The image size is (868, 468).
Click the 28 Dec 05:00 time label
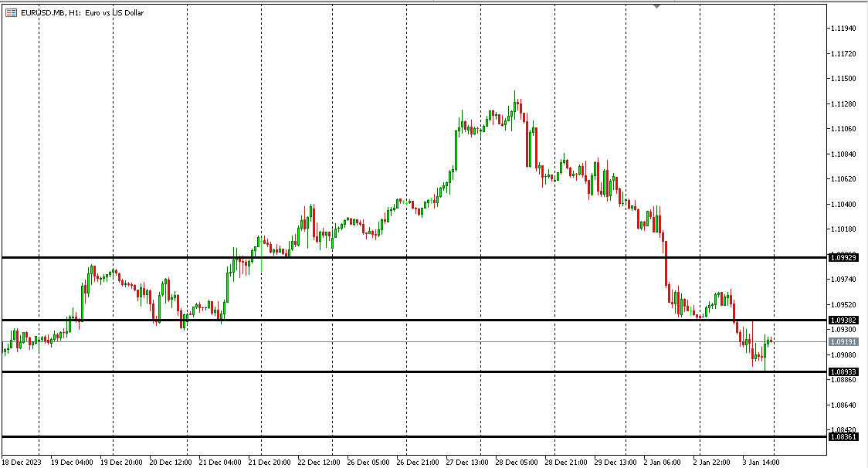point(516,462)
